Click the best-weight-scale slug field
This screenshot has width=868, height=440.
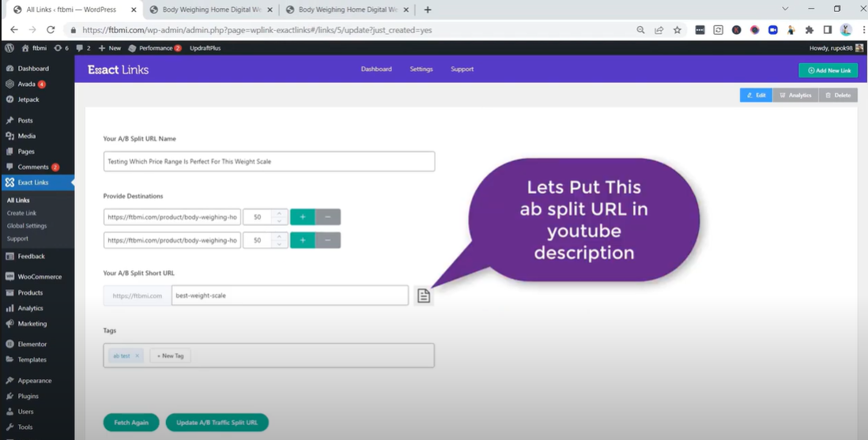click(x=290, y=295)
